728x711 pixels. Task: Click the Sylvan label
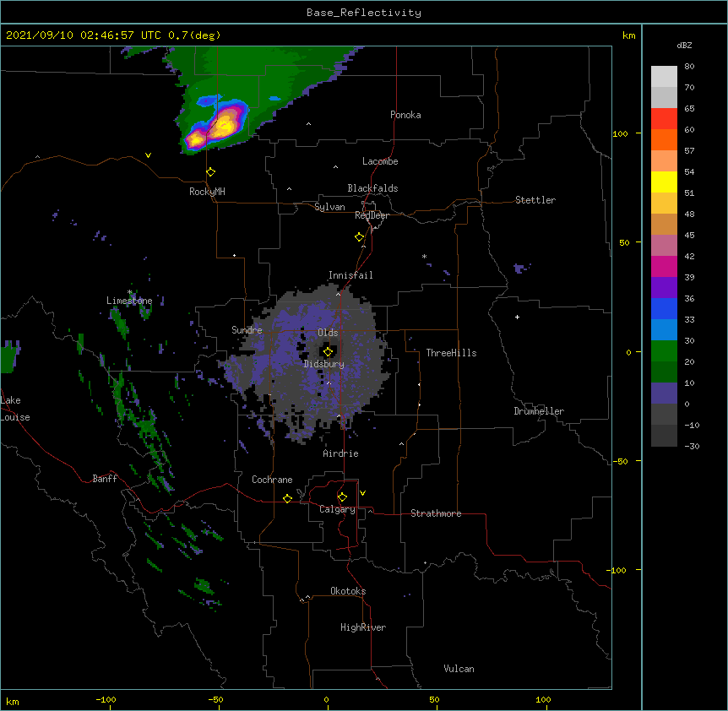coord(329,207)
